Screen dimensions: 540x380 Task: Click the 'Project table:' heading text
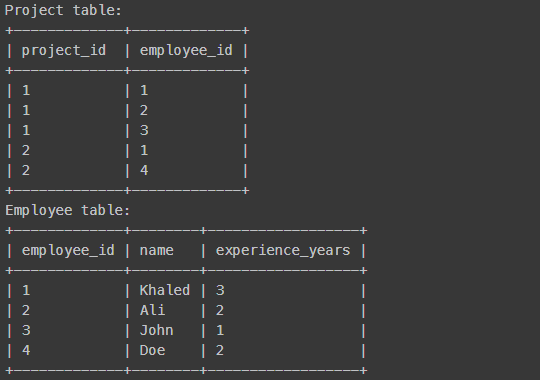pos(63,10)
